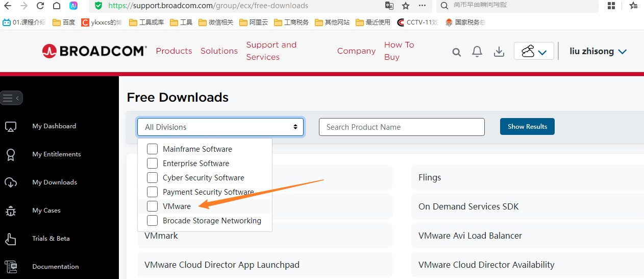Open the 国家税务 bookmark
Screen dimensions: 644x279
(465, 22)
